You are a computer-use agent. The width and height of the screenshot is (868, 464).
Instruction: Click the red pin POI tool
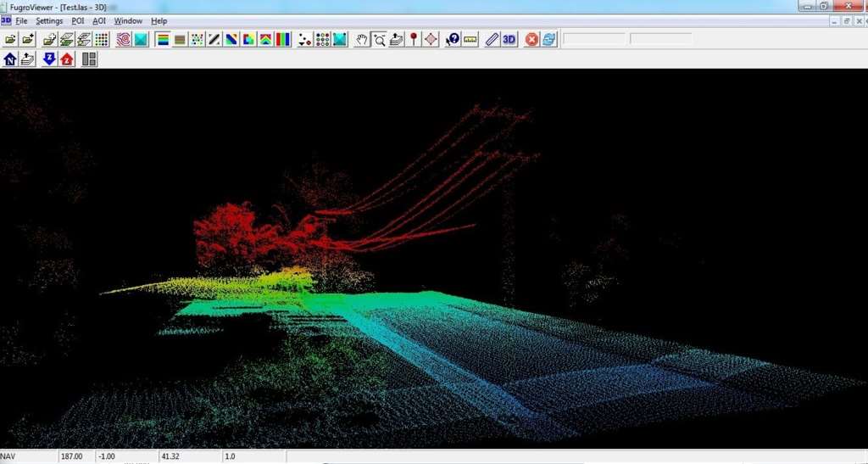click(413, 39)
